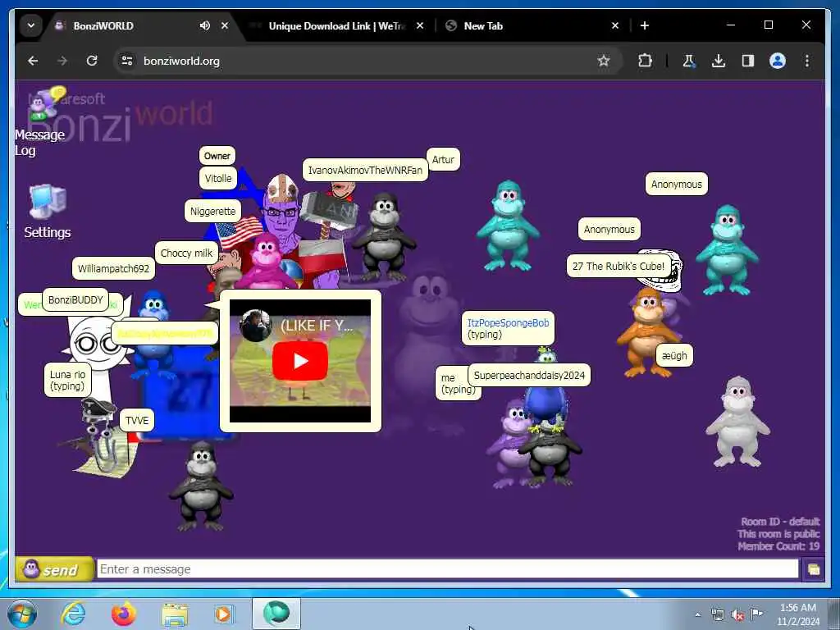Image resolution: width=840 pixels, height=630 pixels.
Task: Show hidden system tray icons arrow
Action: [x=697, y=614]
